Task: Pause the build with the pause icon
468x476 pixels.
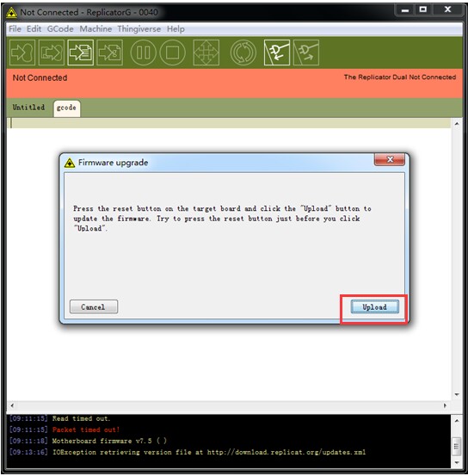Action: coord(144,53)
